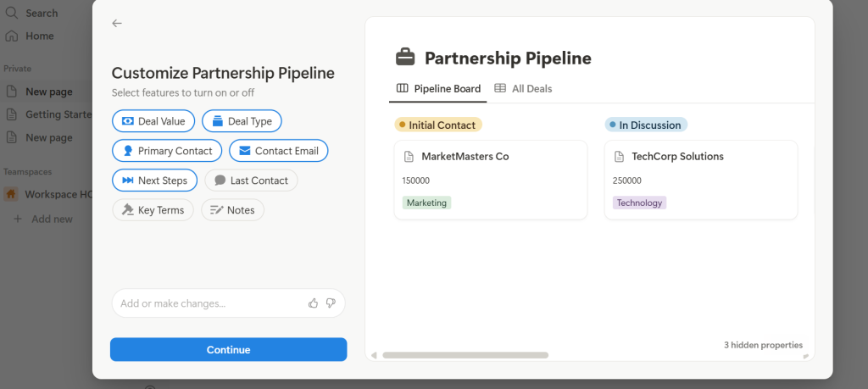This screenshot has width=868, height=389.
Task: Enable the Notes feature chip
Action: 232,210
